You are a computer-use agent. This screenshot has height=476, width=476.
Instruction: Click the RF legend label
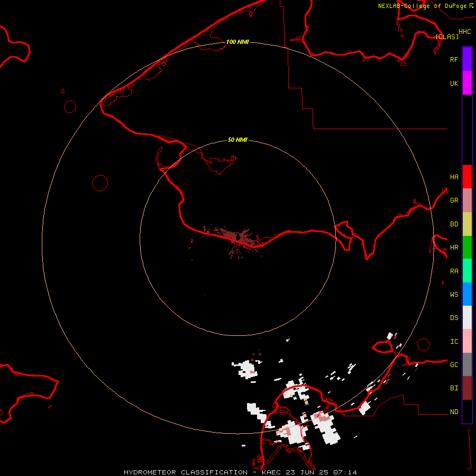coord(454,59)
